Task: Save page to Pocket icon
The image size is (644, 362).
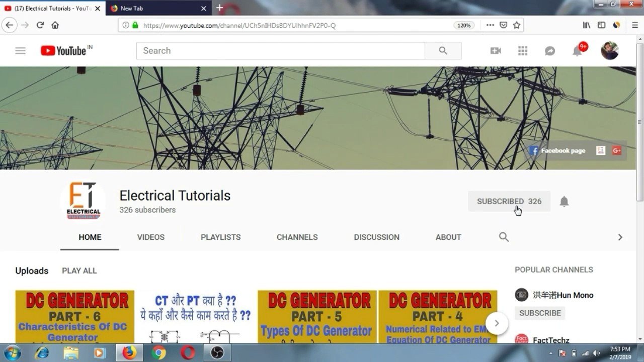Action: [x=503, y=25]
